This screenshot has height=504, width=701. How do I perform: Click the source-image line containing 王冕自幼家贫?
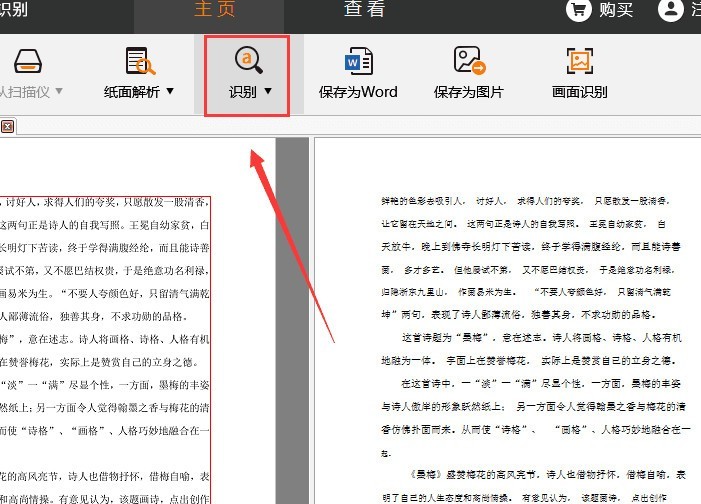[x=105, y=225]
